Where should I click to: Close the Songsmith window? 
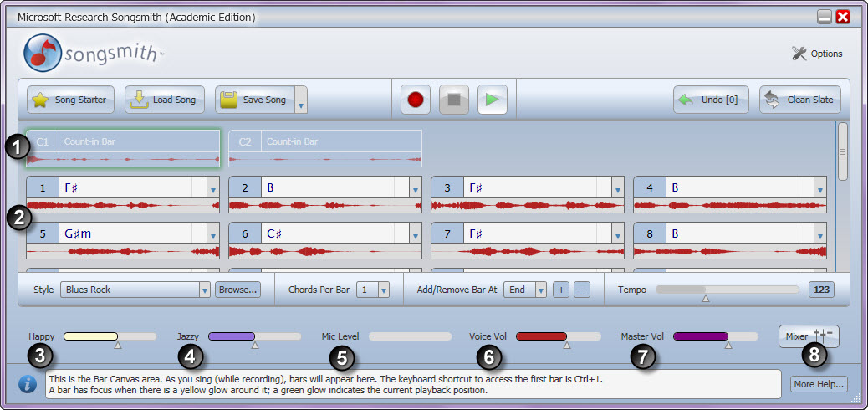pyautogui.click(x=843, y=18)
